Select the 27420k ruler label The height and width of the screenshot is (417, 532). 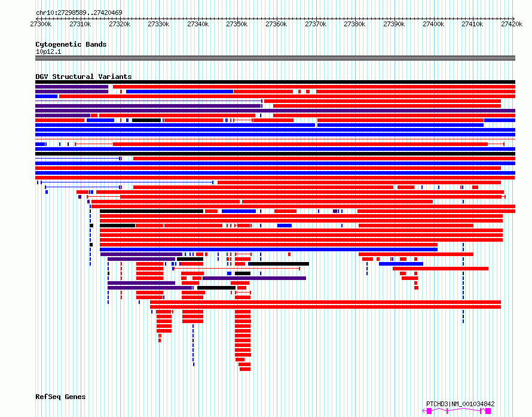(x=512, y=24)
